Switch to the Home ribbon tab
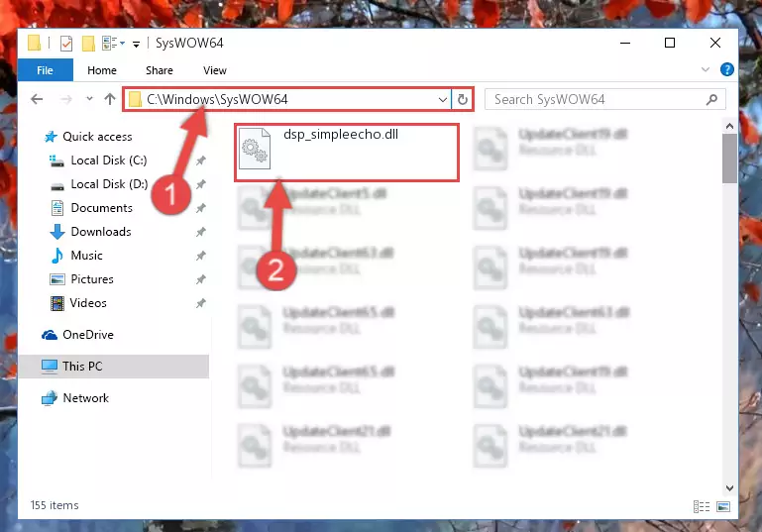The image size is (762, 532). coord(102,70)
